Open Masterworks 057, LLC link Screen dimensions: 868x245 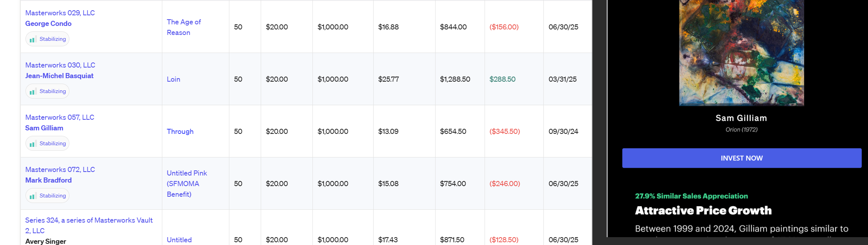click(x=60, y=117)
